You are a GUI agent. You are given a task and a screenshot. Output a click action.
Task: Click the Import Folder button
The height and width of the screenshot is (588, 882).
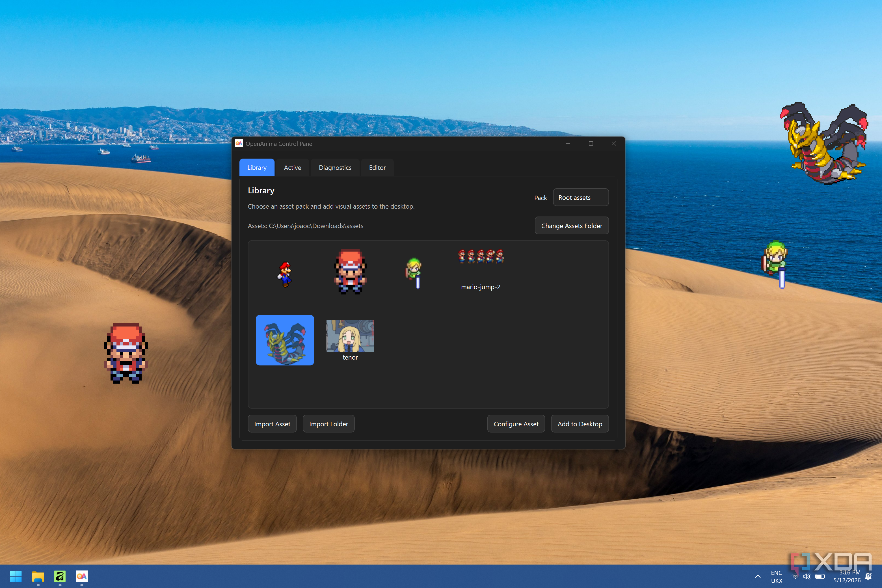pos(328,424)
